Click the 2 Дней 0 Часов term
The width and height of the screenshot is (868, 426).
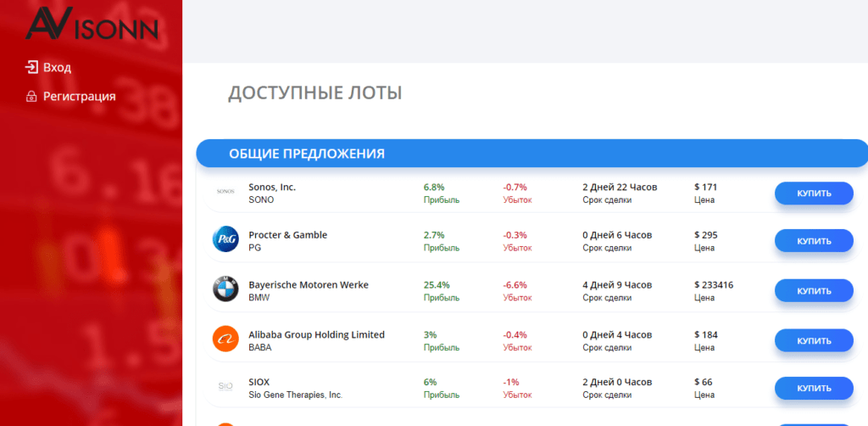(617, 382)
